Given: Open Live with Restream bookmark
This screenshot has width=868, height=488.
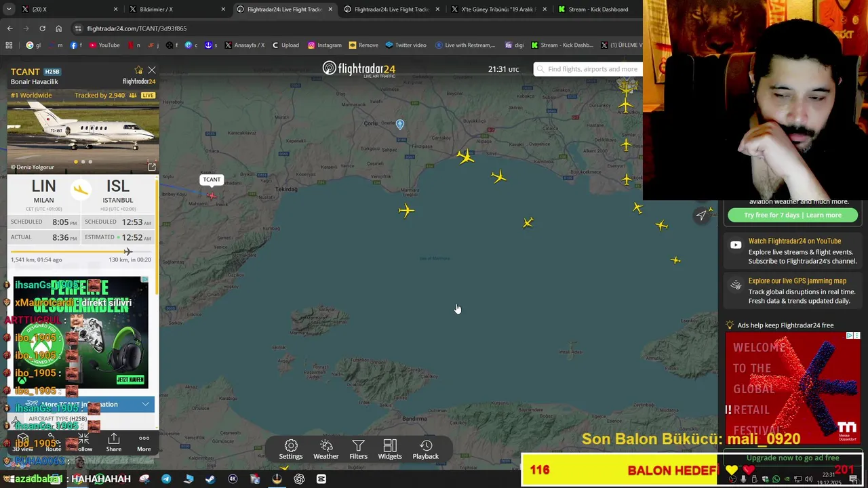Looking at the screenshot, I should coord(465,45).
